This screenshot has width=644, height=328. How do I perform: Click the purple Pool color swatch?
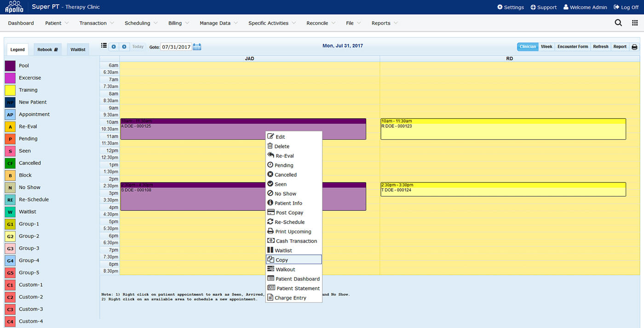[10, 66]
